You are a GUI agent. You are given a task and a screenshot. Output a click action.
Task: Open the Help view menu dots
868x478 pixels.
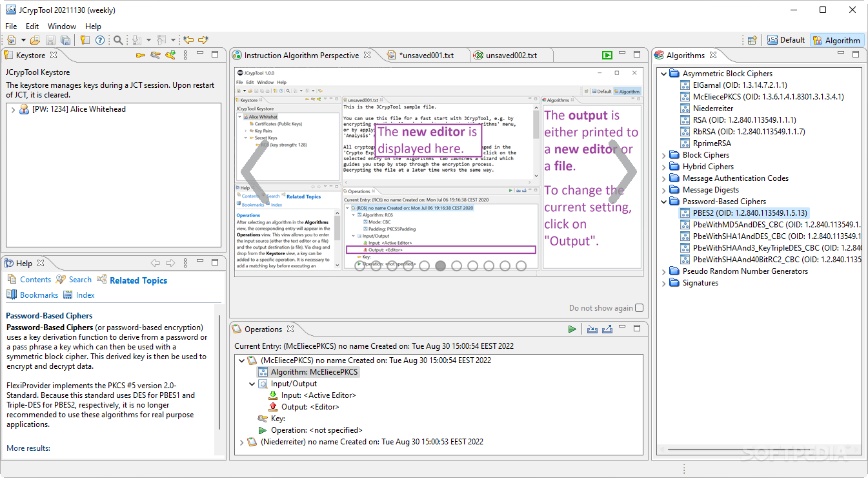pos(186,263)
